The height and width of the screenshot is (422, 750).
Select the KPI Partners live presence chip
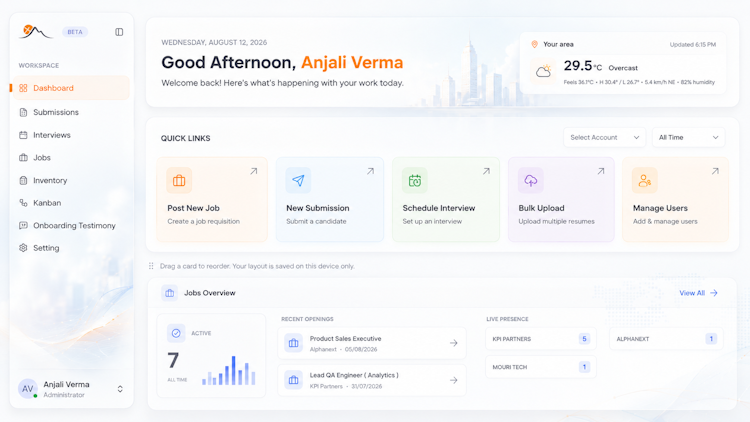click(540, 339)
